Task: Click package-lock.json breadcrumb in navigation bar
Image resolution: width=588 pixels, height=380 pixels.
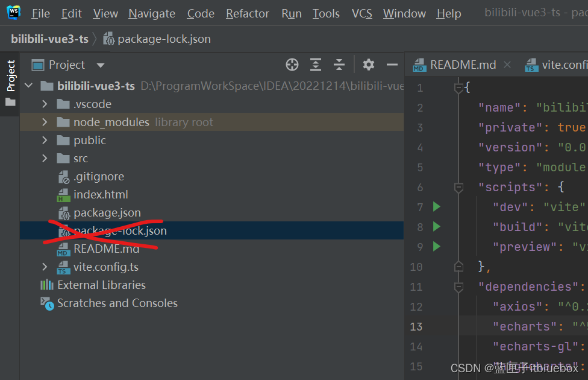Action: pos(164,39)
